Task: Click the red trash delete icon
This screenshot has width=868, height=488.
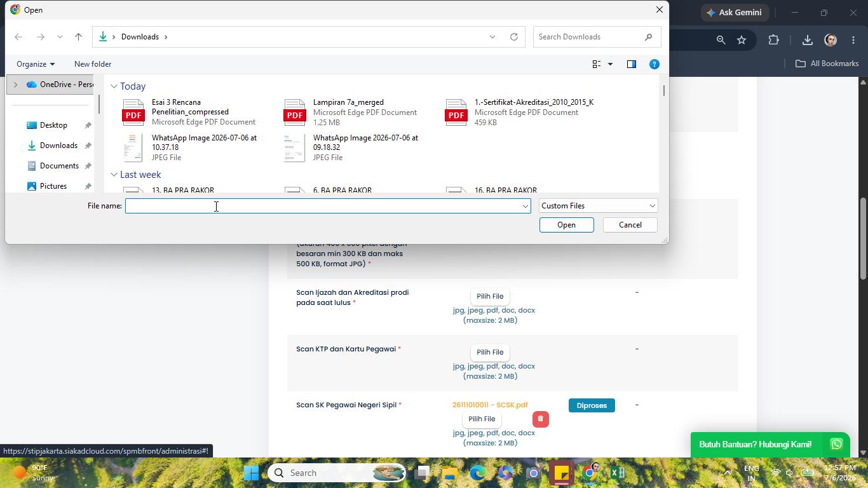Action: (x=540, y=419)
